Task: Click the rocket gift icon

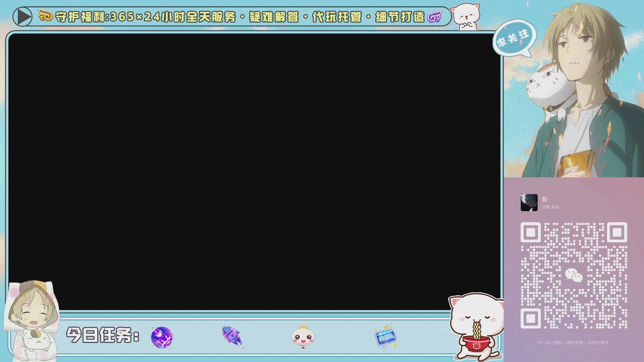Action: click(x=233, y=337)
